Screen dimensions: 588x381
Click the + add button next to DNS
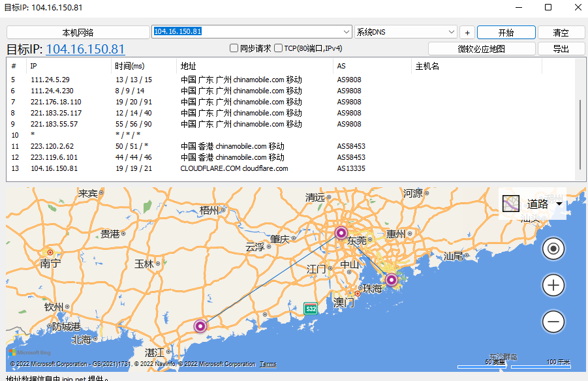(467, 33)
